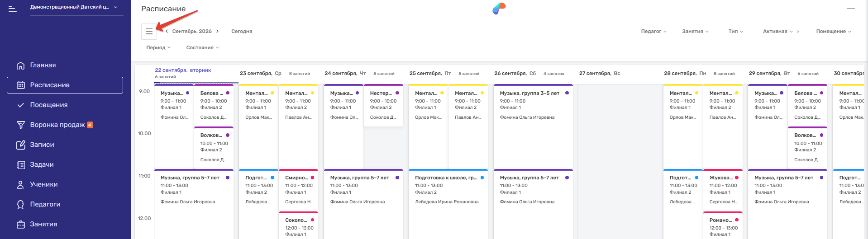Image resolution: width=868 pixels, height=239 pixels.
Task: Click the red dot on the Смирно... lesson
Action: (x=312, y=178)
